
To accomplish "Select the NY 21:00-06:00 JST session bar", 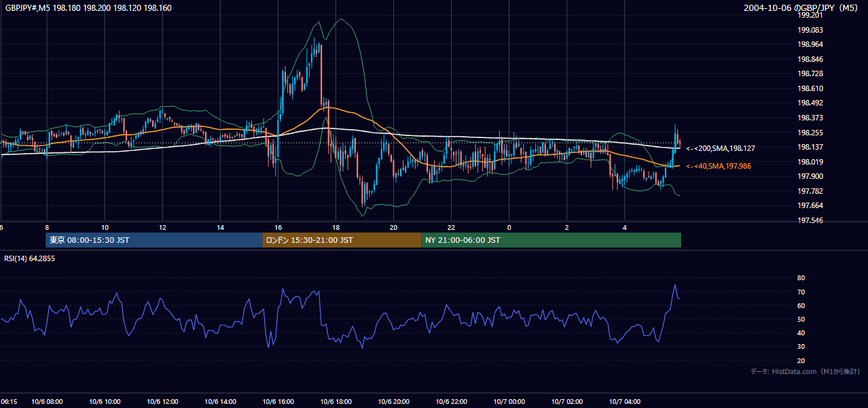I will pos(551,240).
